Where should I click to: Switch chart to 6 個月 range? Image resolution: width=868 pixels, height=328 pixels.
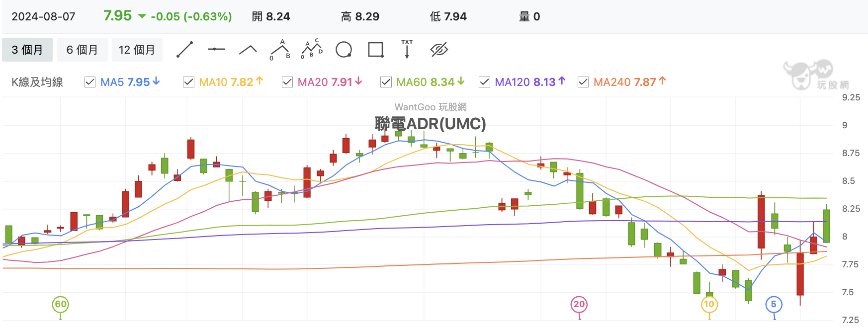(x=82, y=50)
